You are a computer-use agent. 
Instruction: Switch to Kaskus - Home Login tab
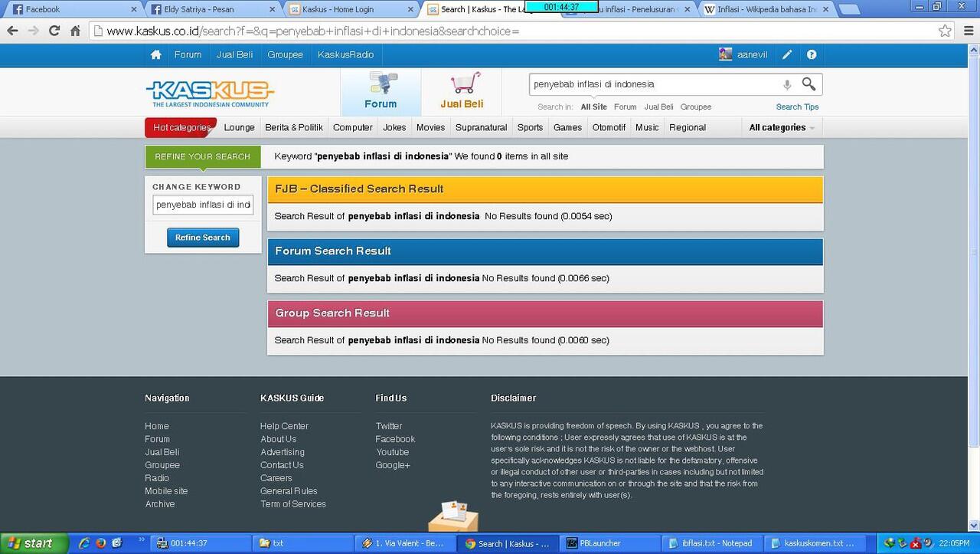[351, 9]
